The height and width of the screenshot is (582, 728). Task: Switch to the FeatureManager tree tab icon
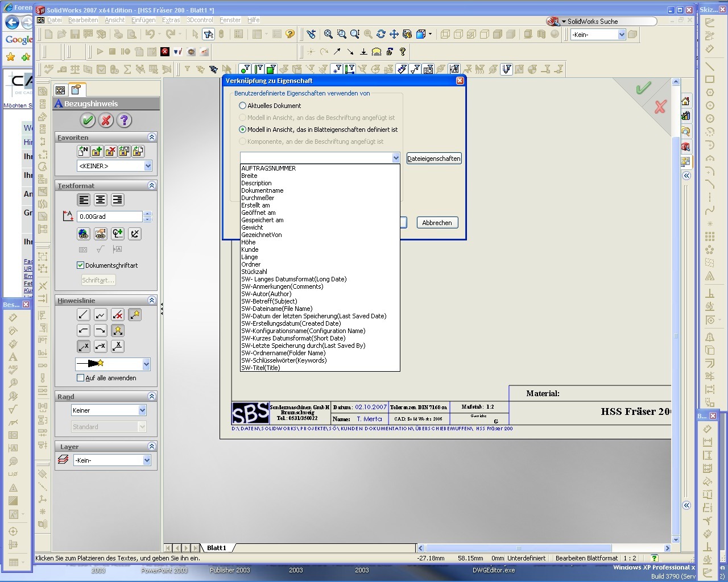[61, 90]
